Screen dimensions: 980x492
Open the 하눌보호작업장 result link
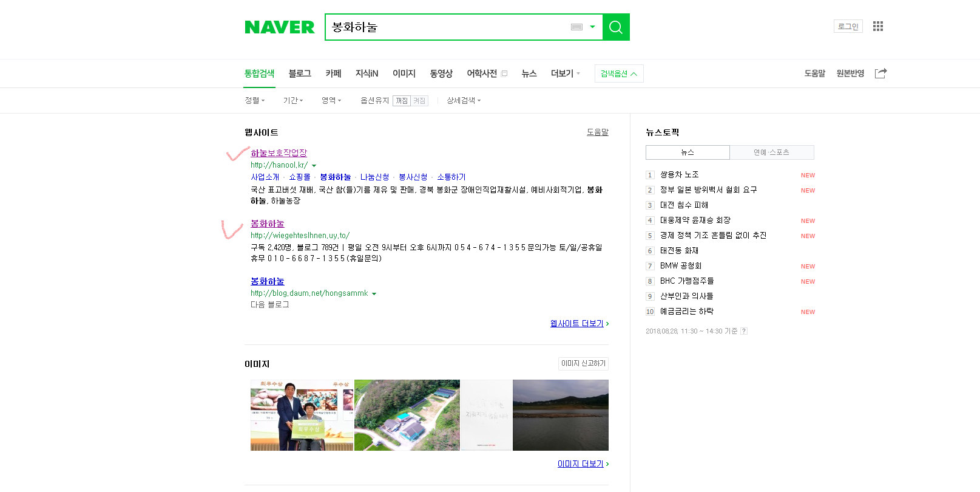click(279, 153)
